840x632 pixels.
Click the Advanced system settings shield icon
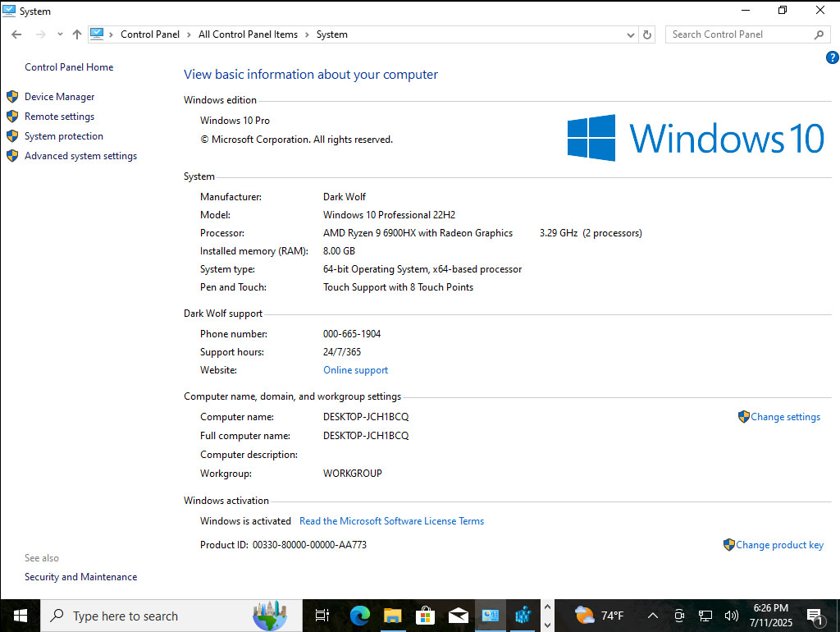[x=12, y=156]
